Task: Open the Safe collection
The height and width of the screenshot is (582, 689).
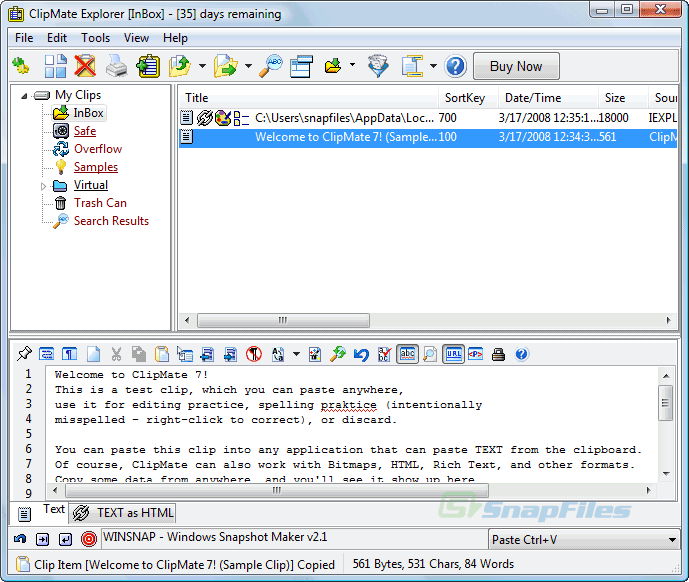Action: coord(85,131)
